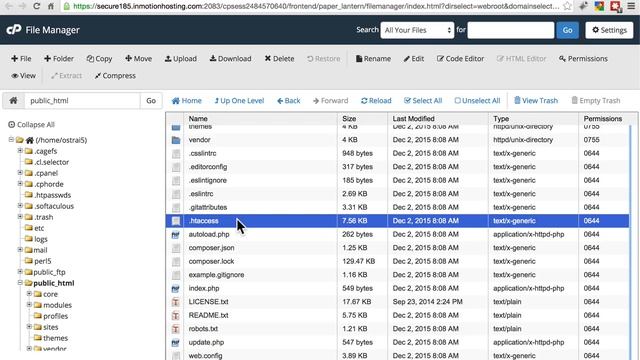Select perl5 folder in tree

[x=43, y=261]
